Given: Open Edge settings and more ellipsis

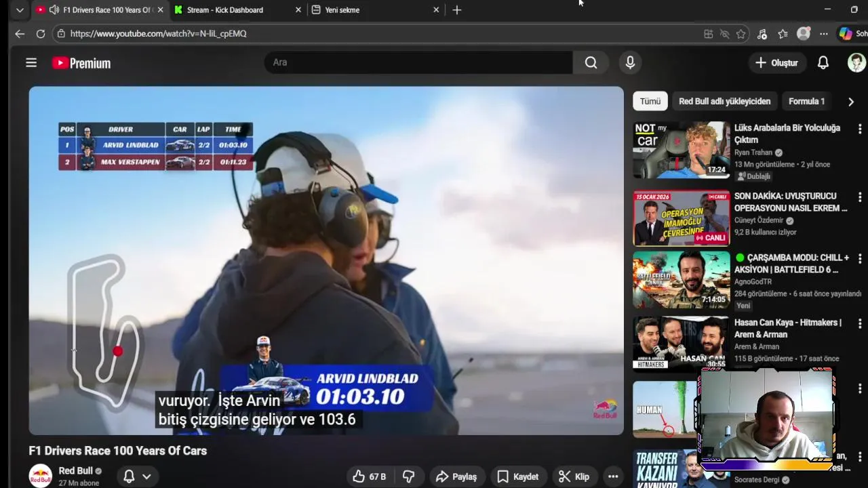Looking at the screenshot, I should tap(823, 34).
